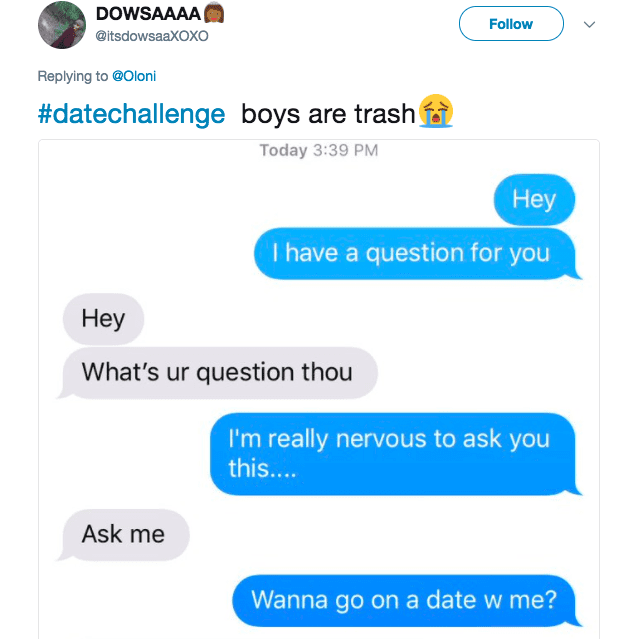
Task: Click the "Replying to" label text
Action: 73,76
